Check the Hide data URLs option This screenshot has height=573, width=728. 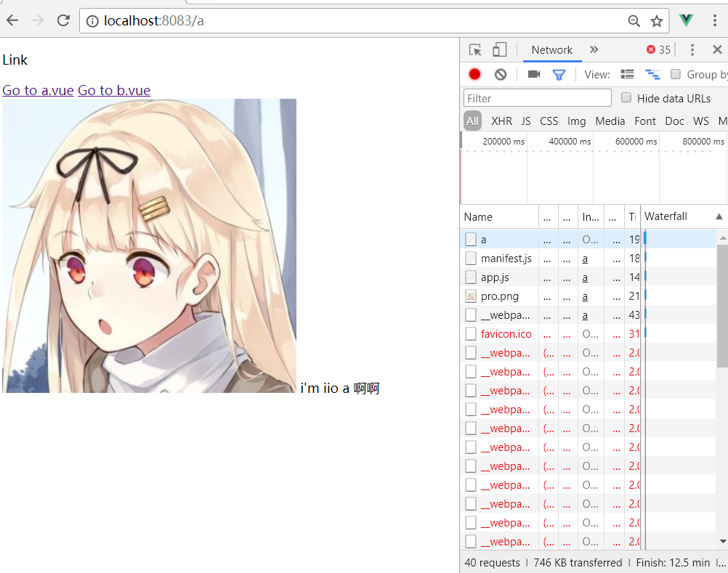click(626, 98)
